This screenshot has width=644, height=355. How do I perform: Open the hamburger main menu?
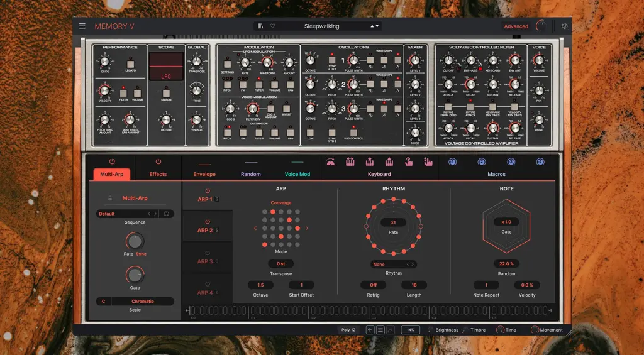(x=82, y=26)
